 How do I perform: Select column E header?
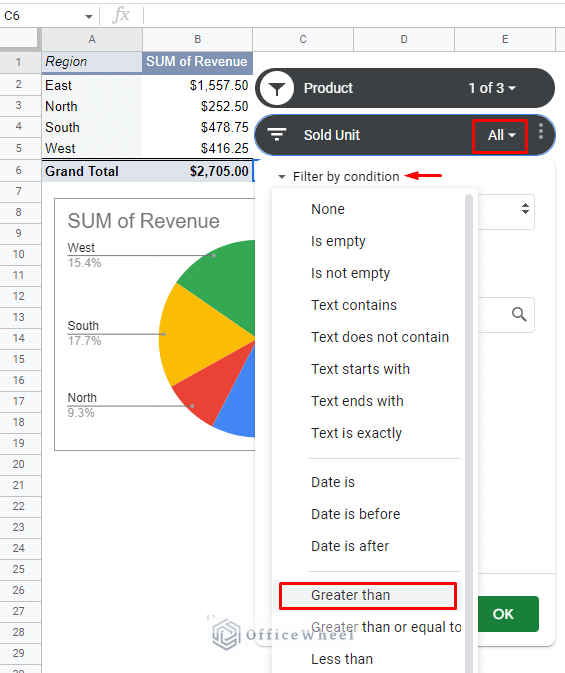pos(505,39)
